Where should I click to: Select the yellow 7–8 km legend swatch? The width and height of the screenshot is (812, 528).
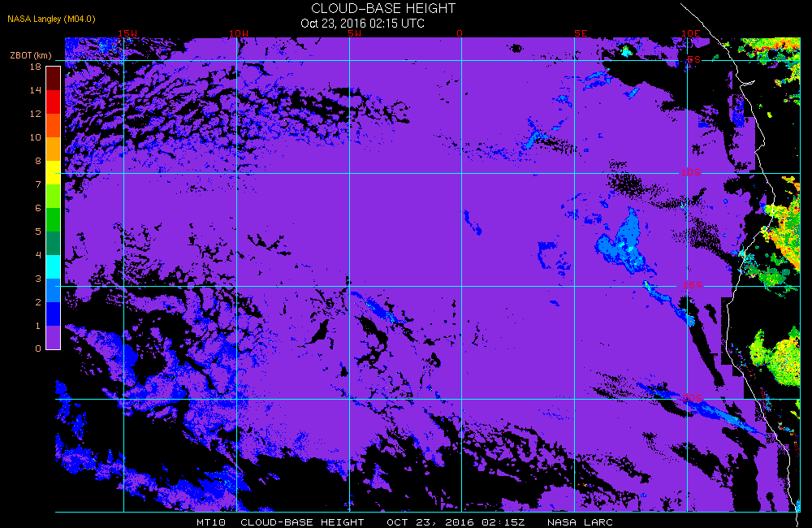click(54, 172)
